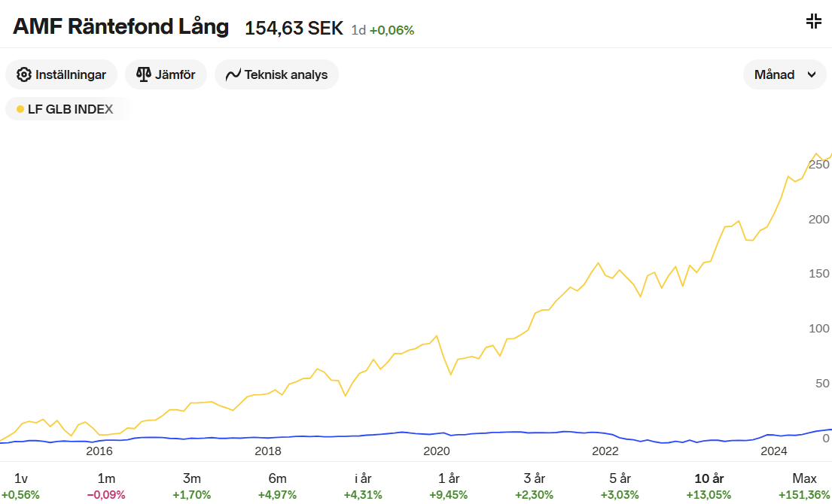The image size is (832, 504).
Task: Remove the LF GLB INDEX comparison chip
Action: coord(69,109)
